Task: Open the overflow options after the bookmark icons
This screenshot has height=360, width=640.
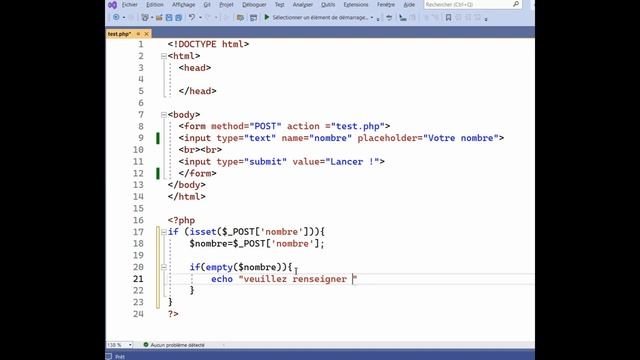Action: point(486,19)
